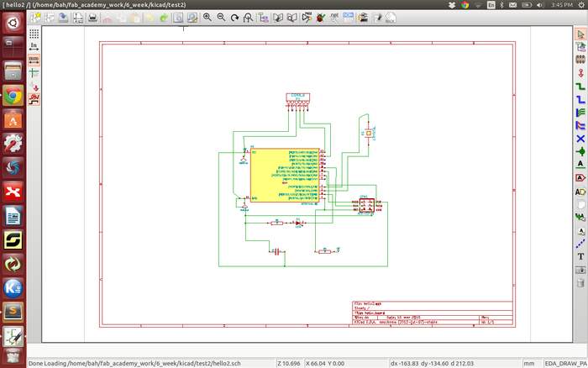The image size is (588, 368).
Task: Click the yellow microcontroller symbol
Action: coord(284,176)
